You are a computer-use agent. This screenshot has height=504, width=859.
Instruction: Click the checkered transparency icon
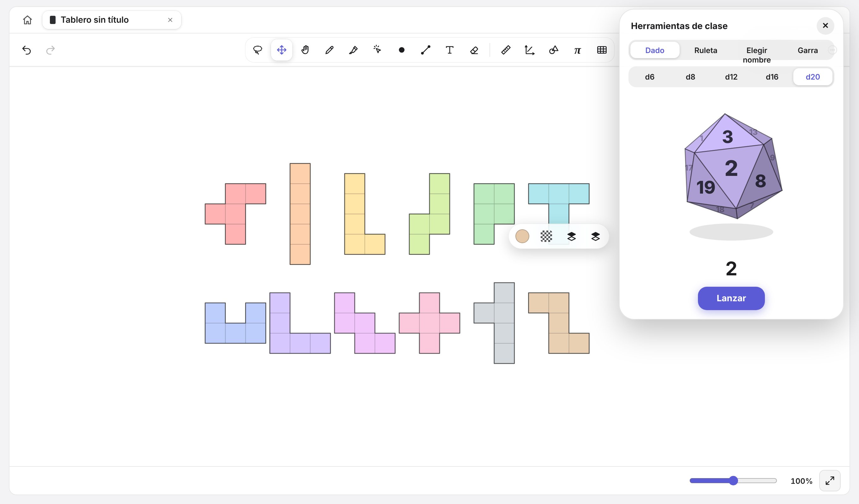(546, 236)
